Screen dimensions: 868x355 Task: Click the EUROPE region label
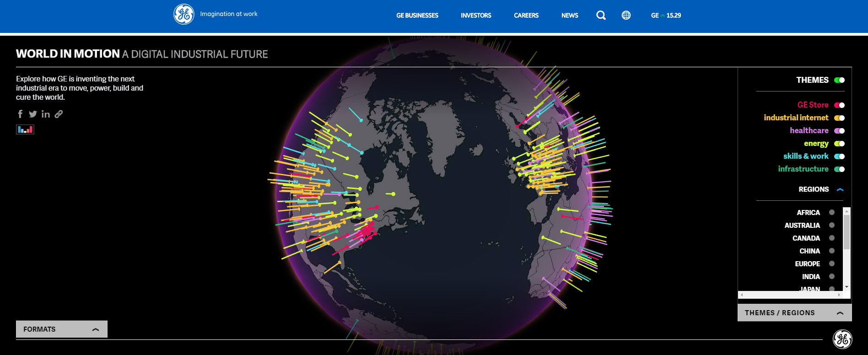(x=808, y=264)
